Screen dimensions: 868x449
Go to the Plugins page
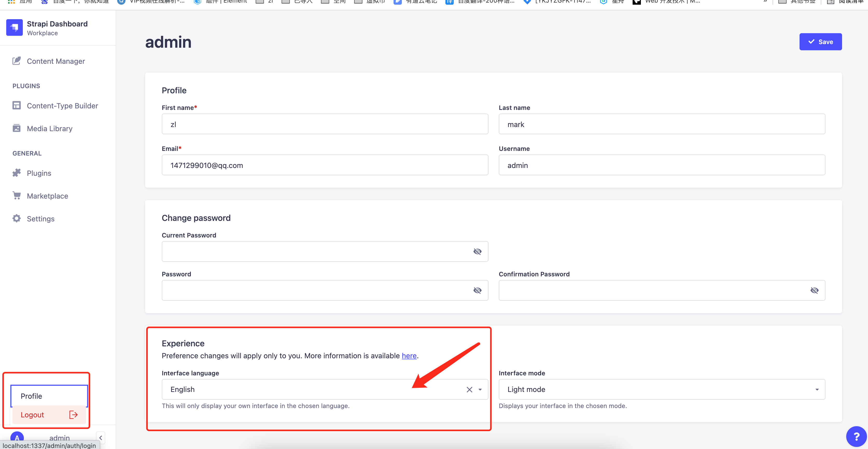click(x=39, y=173)
